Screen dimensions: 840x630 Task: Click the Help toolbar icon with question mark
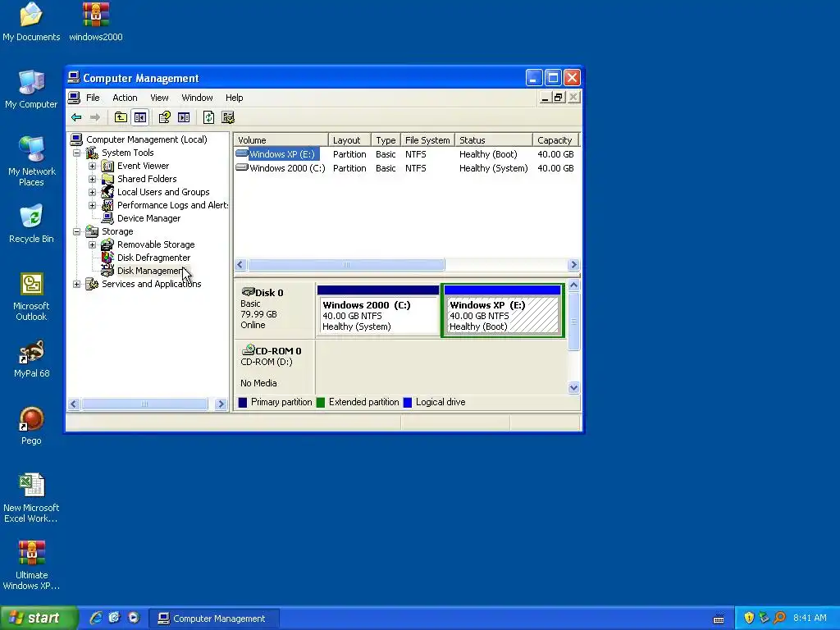[164, 117]
